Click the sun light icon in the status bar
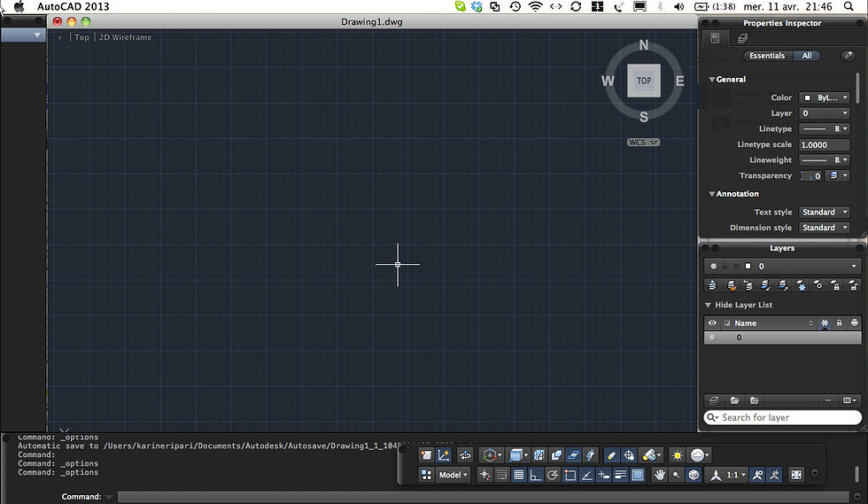This screenshot has width=868, height=504. tap(677, 455)
